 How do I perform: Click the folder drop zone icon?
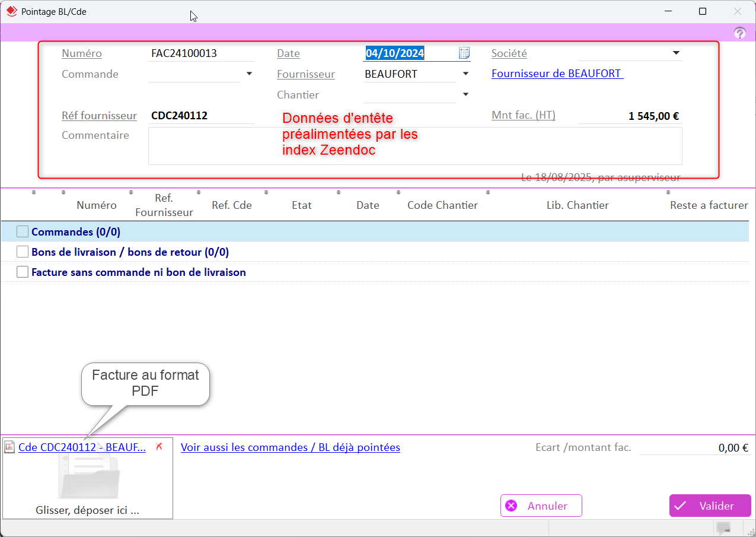click(89, 478)
